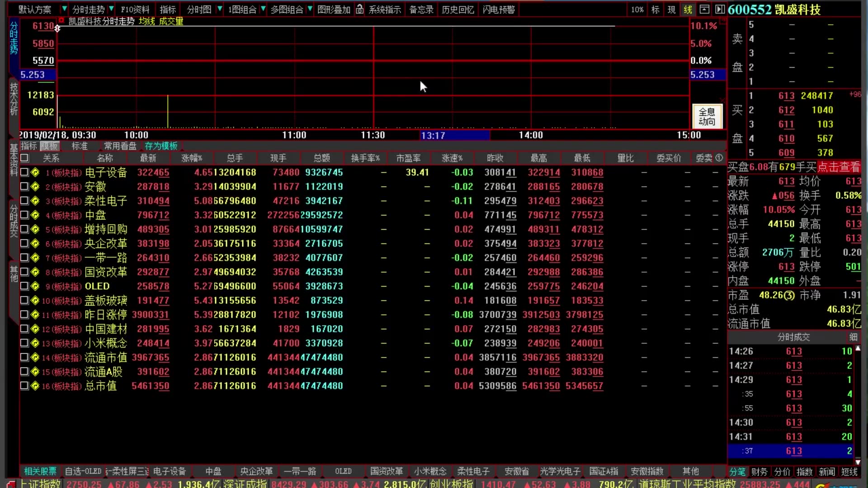Click the 现 toolbar button
Screen dimensions: 868x488
point(671,9)
